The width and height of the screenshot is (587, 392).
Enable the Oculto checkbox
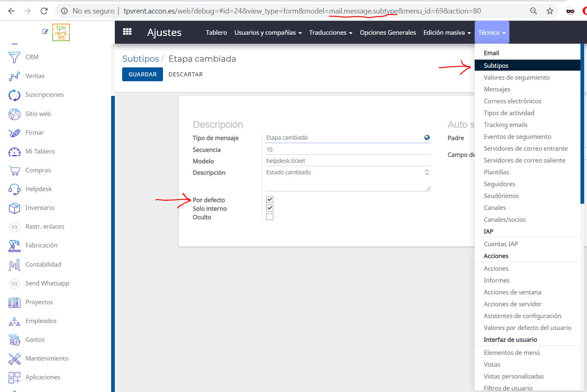270,217
